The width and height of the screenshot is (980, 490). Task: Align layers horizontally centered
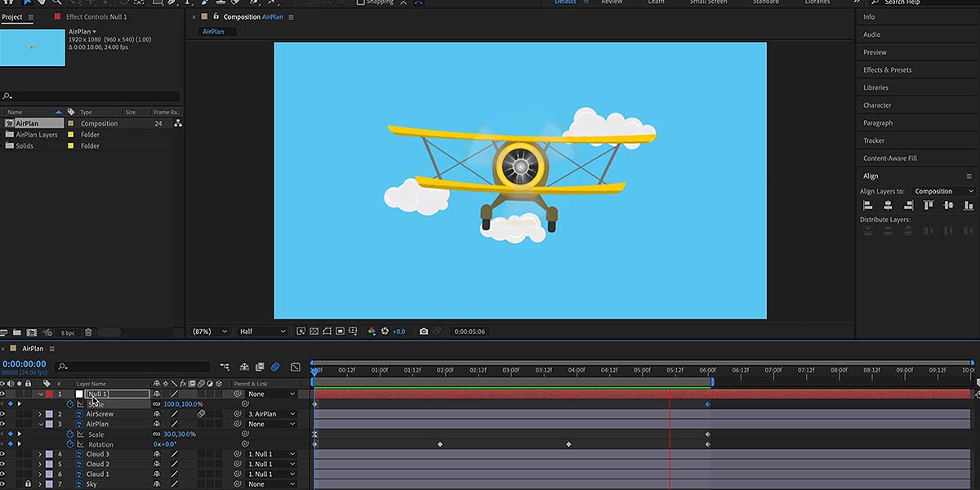[x=888, y=206]
